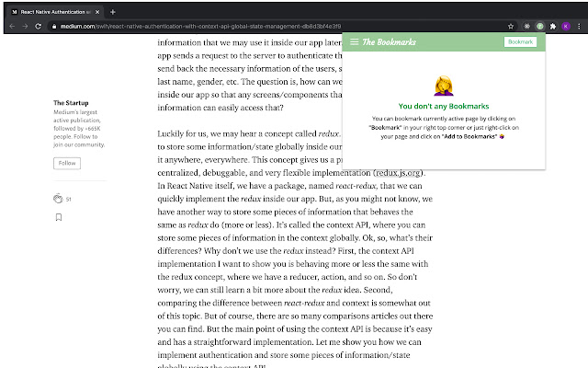Open the green Bookmarks extension icon
This screenshot has width=588, height=368.
point(539,27)
